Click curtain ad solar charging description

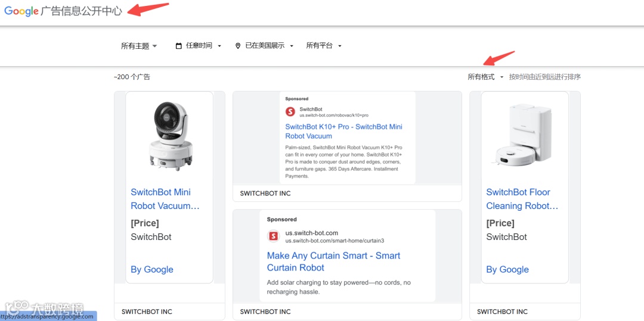[339, 288]
